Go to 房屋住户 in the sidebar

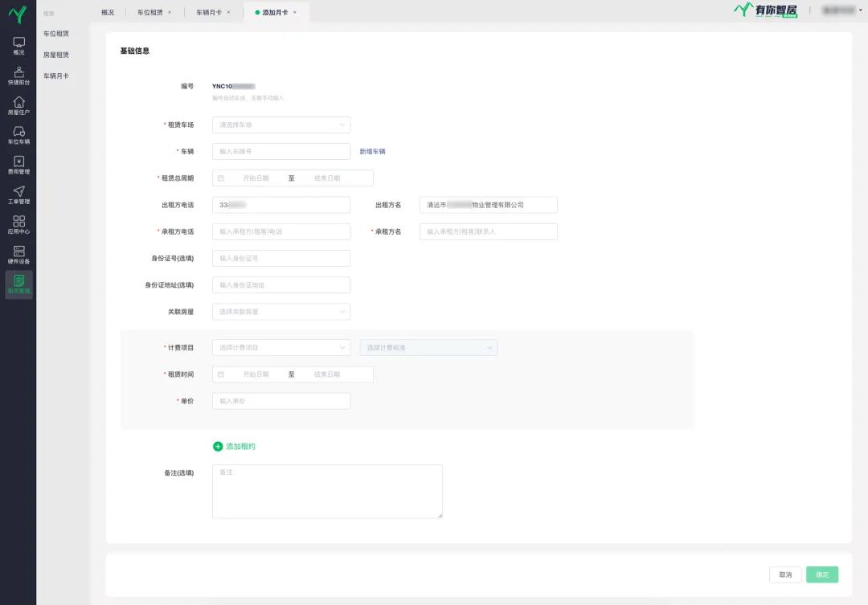click(x=18, y=105)
